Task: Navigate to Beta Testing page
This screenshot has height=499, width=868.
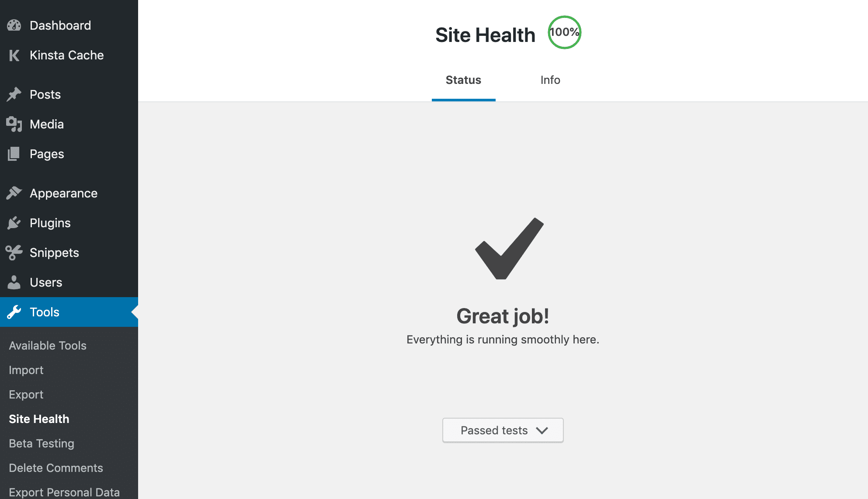Action: pyautogui.click(x=42, y=443)
